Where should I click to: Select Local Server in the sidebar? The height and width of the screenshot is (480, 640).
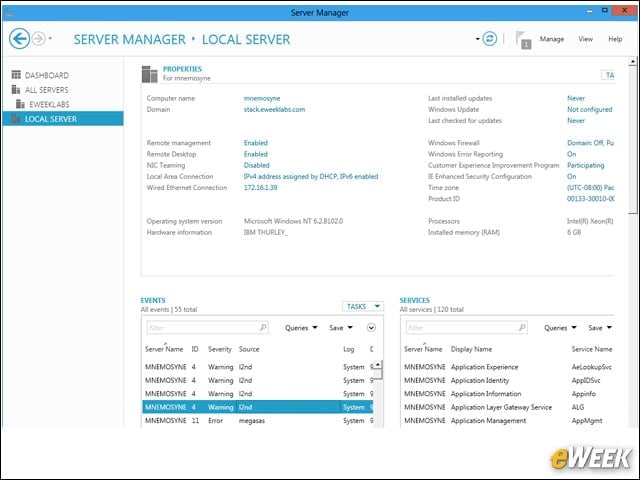(x=63, y=119)
